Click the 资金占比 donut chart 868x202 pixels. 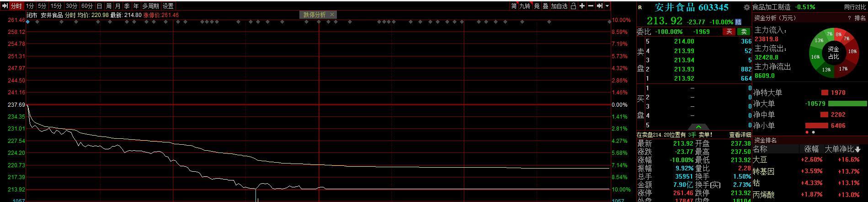pyautogui.click(x=833, y=52)
